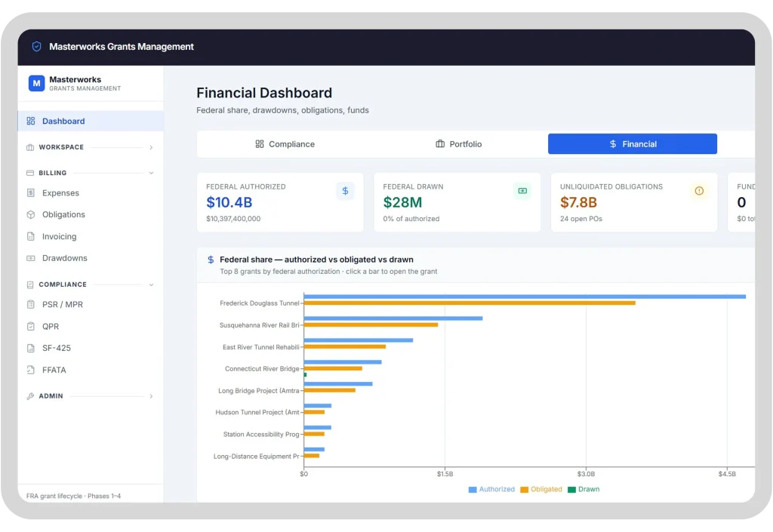The width and height of the screenshot is (773, 532).
Task: Click the blue M Masterworks logo
Action: [x=36, y=83]
